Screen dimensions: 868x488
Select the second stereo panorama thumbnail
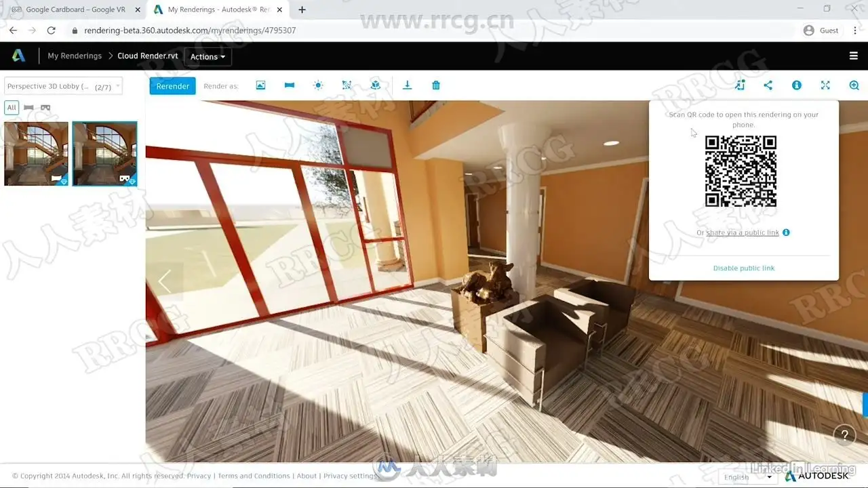104,154
